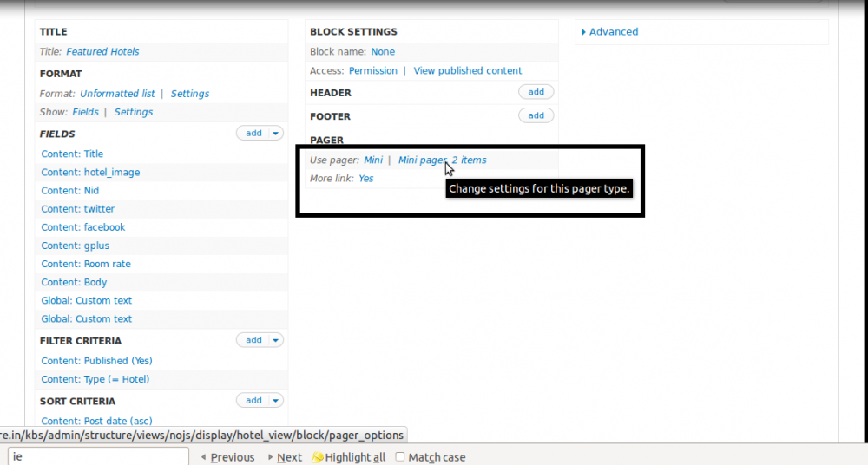Open Unformatted list format link

pos(117,94)
